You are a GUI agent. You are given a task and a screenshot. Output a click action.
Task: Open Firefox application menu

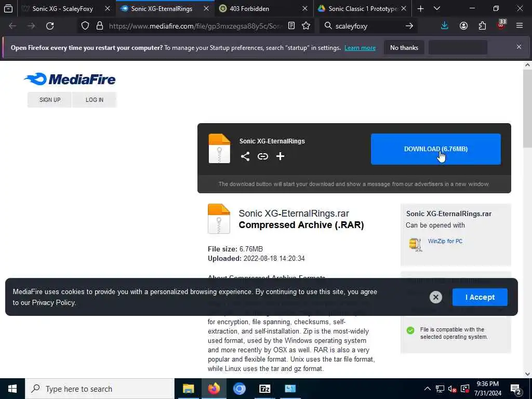[x=520, y=26]
